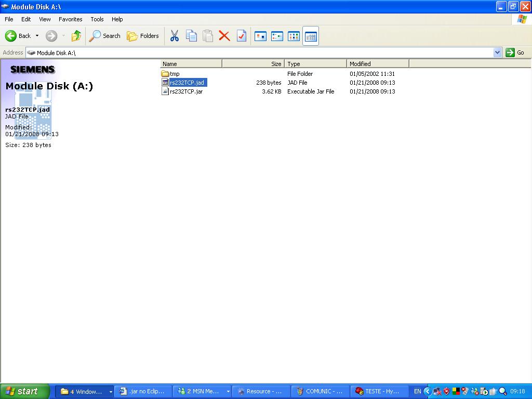The image size is (532, 399).
Task: Click the rs232TCP.jad file icon
Action: coord(165,83)
